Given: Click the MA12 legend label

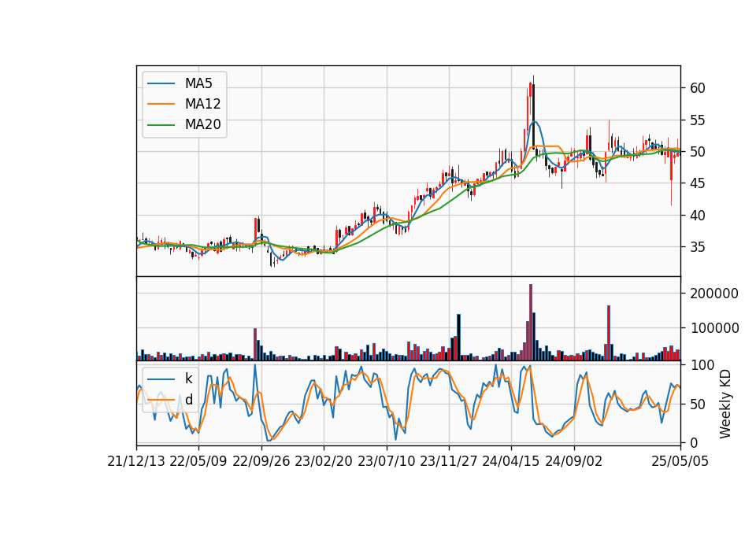Looking at the screenshot, I should [202, 104].
